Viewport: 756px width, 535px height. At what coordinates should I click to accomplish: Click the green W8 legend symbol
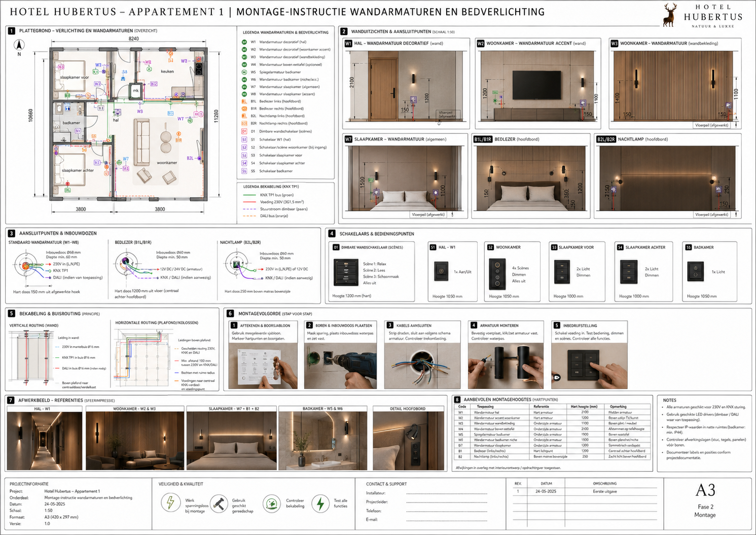coord(244,94)
